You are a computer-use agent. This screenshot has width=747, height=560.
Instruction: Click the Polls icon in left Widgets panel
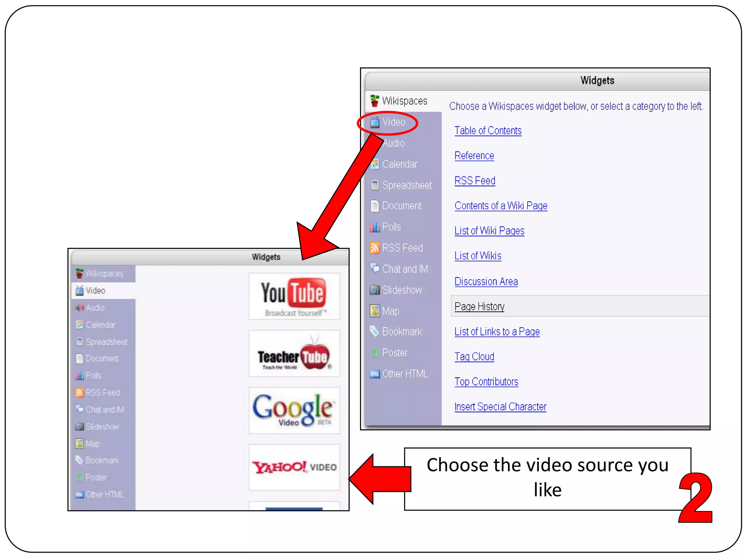pos(79,376)
